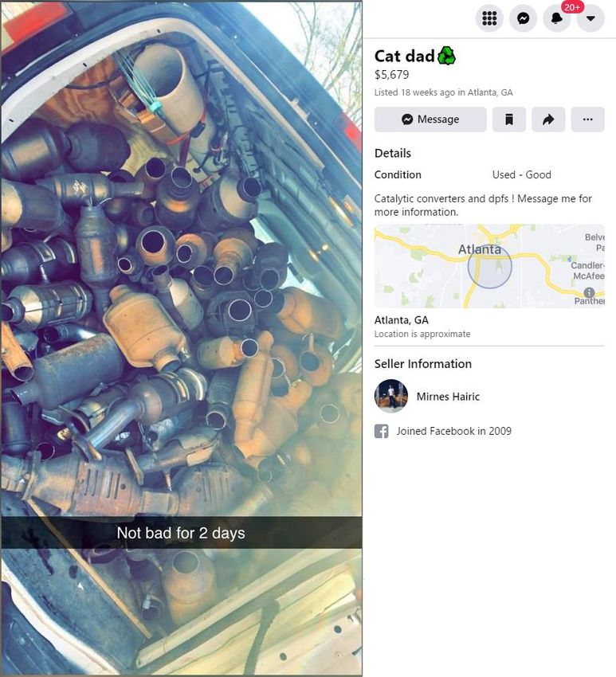Open Messenger from the top bar

523,18
